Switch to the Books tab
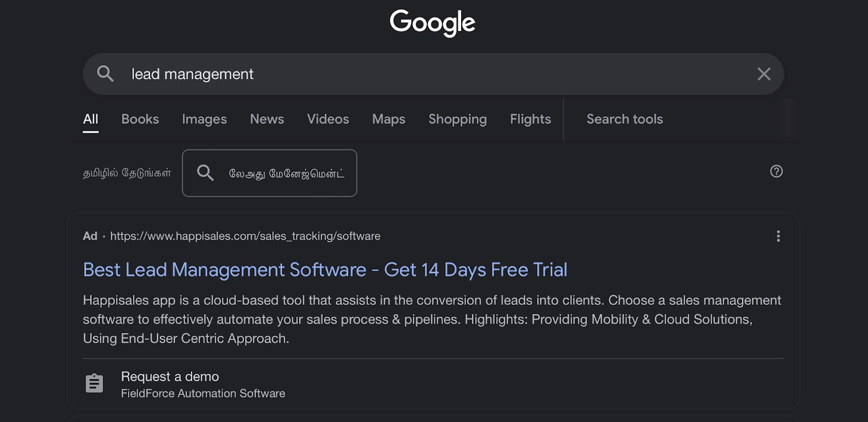The width and height of the screenshot is (868, 422). (140, 119)
